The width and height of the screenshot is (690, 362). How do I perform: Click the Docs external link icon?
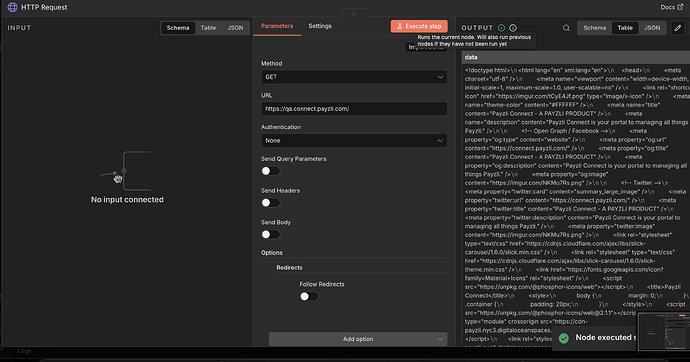pos(680,7)
